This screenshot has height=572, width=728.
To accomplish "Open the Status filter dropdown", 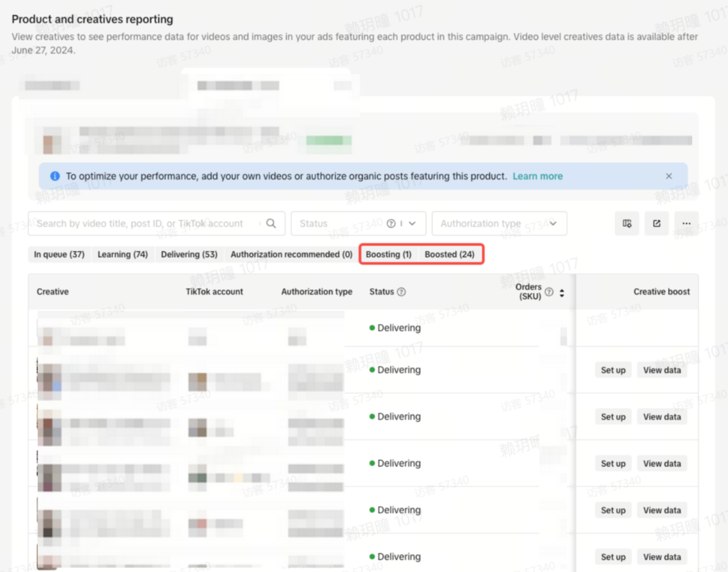I will click(x=358, y=223).
